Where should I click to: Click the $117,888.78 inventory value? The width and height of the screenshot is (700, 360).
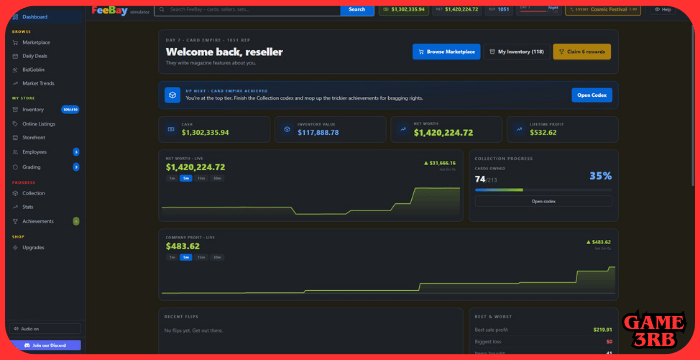tap(318, 133)
